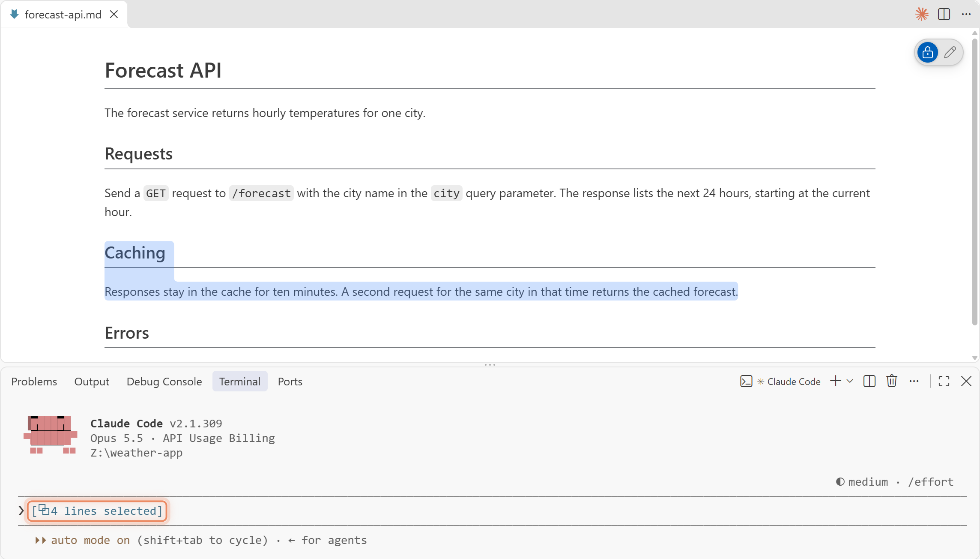
Task: Select the forecast-api.md editor tab
Action: point(63,15)
